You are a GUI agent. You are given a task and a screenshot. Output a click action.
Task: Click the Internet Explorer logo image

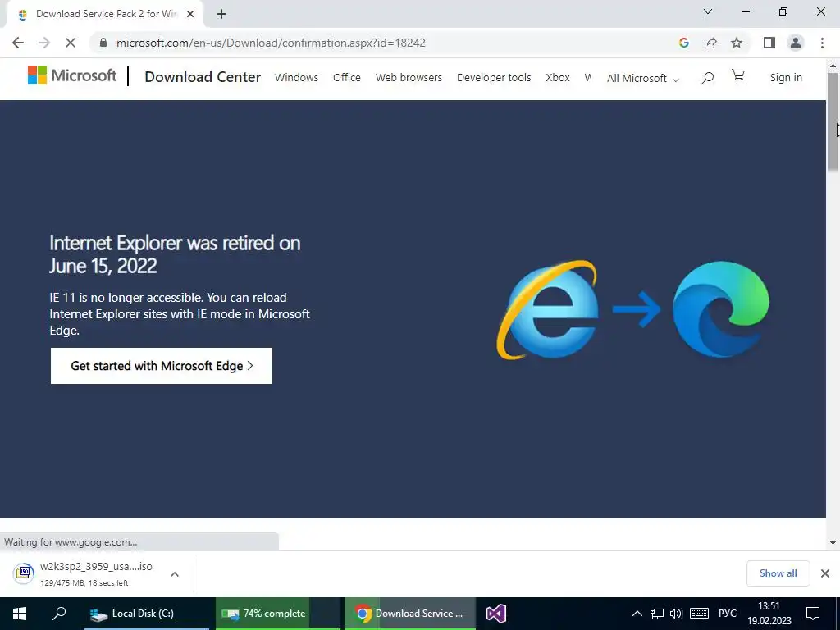pos(547,309)
